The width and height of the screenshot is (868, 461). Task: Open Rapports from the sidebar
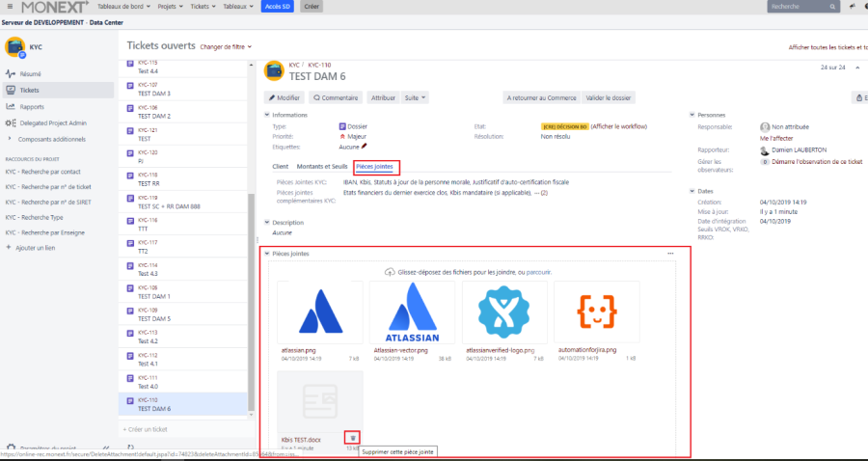click(x=31, y=106)
